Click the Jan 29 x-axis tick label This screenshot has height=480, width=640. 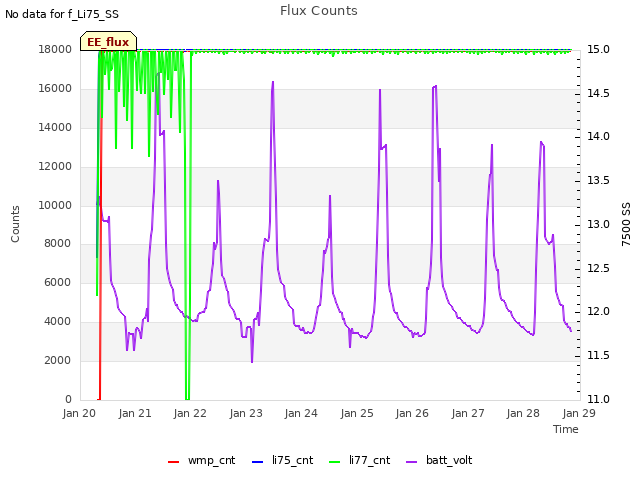coord(579,413)
